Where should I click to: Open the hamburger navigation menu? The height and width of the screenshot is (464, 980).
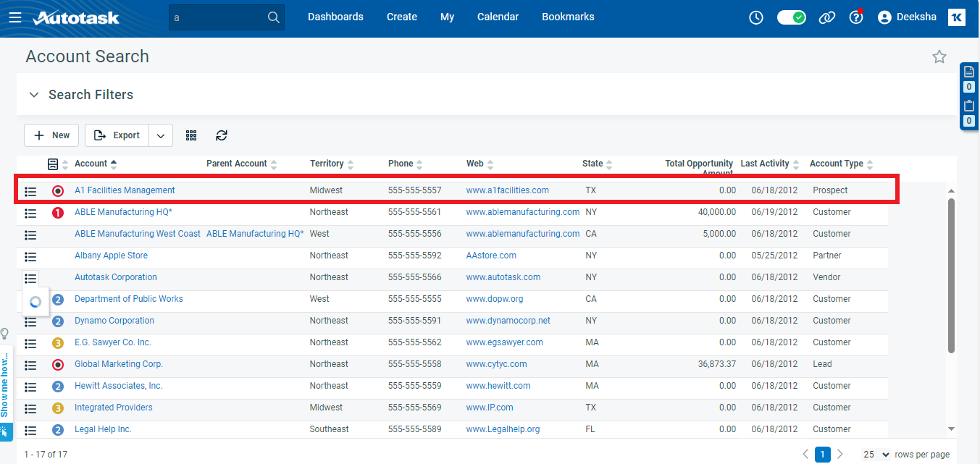point(15,17)
